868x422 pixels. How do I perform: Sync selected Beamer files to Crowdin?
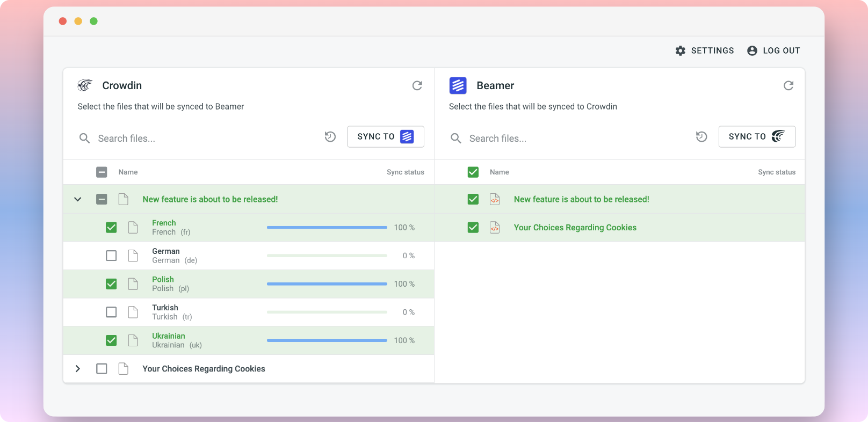click(757, 136)
